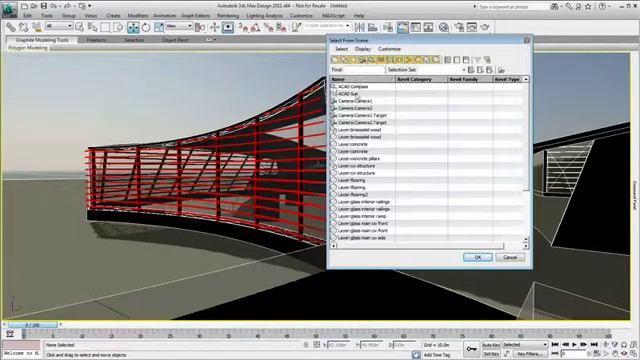Open the selection filter 'All' dropdown
This screenshot has height=360, width=640.
pyautogui.click(x=59, y=26)
